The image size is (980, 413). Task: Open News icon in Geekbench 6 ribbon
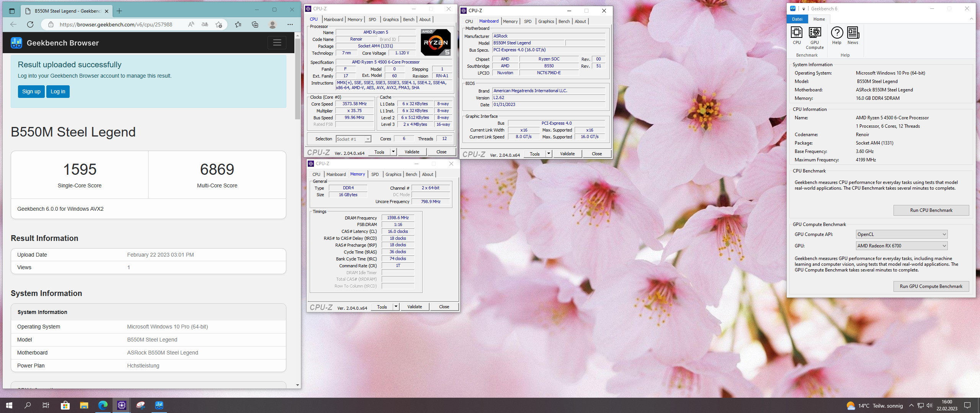853,36
